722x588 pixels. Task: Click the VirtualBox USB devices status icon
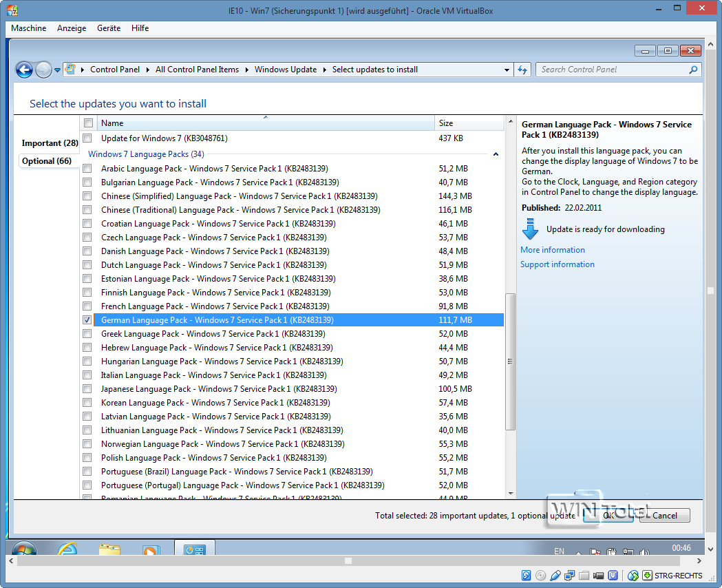(555, 576)
